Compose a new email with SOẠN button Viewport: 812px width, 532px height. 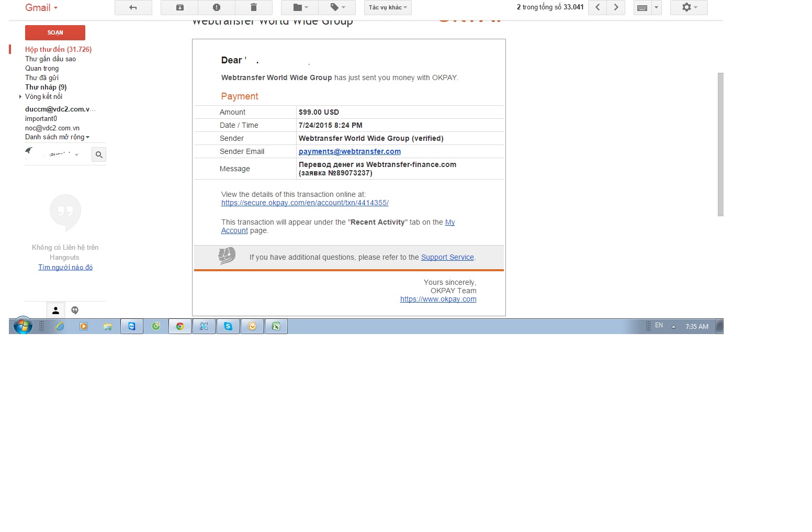(55, 32)
